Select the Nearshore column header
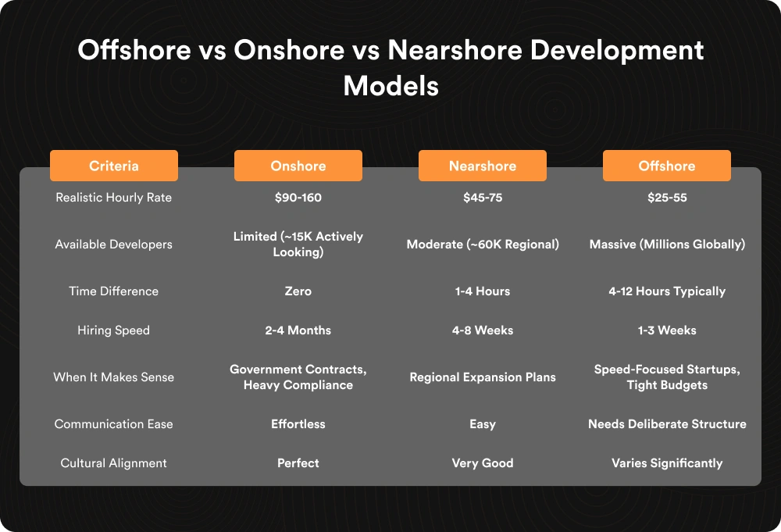The image size is (781, 532). 482,166
